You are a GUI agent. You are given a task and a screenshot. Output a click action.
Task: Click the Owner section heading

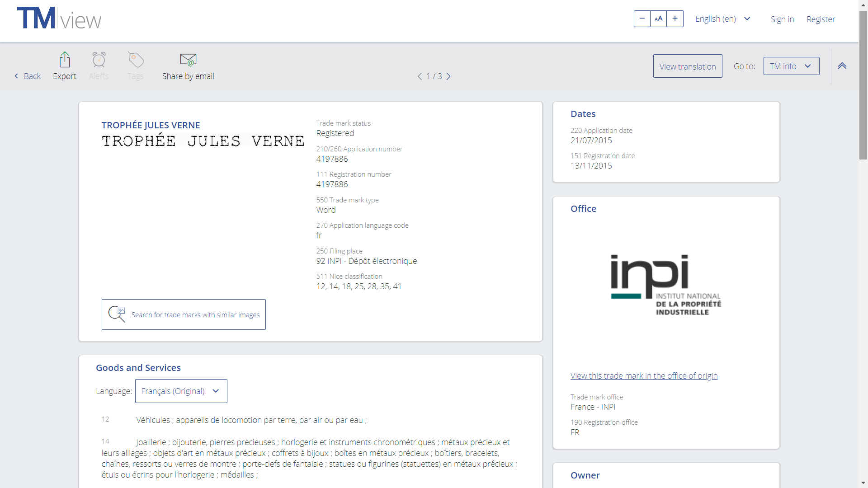click(585, 475)
